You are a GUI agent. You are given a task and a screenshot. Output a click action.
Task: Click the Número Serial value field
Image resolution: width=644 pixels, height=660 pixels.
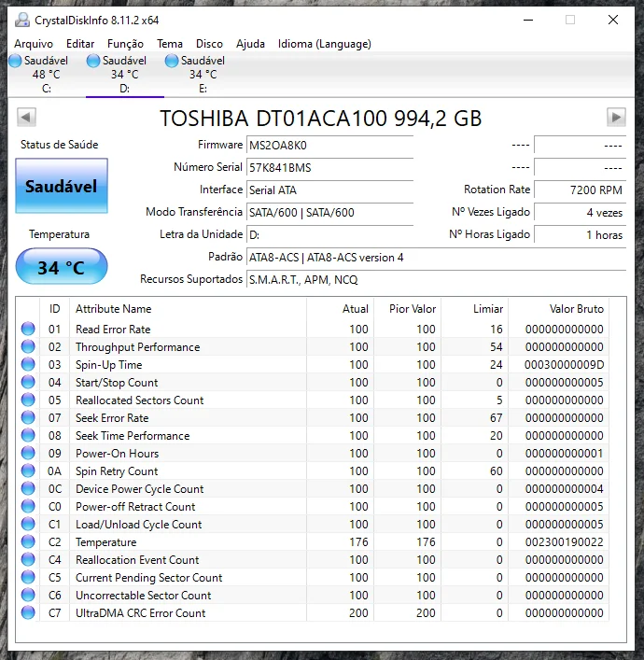(x=329, y=168)
